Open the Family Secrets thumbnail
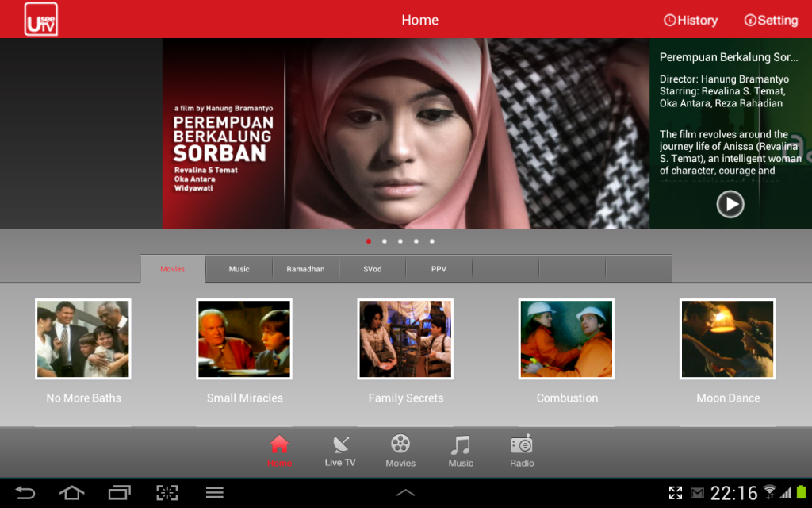812x508 pixels. (x=405, y=339)
